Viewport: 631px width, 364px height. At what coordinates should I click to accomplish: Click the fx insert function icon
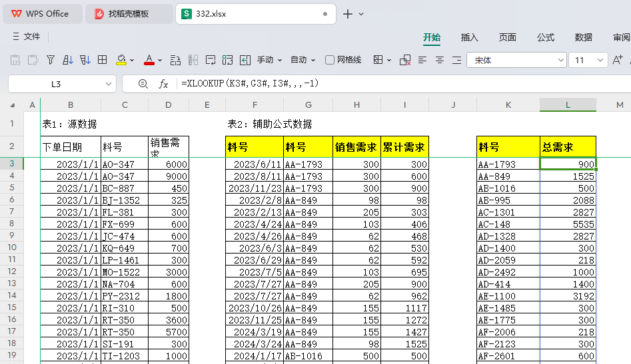[x=163, y=84]
